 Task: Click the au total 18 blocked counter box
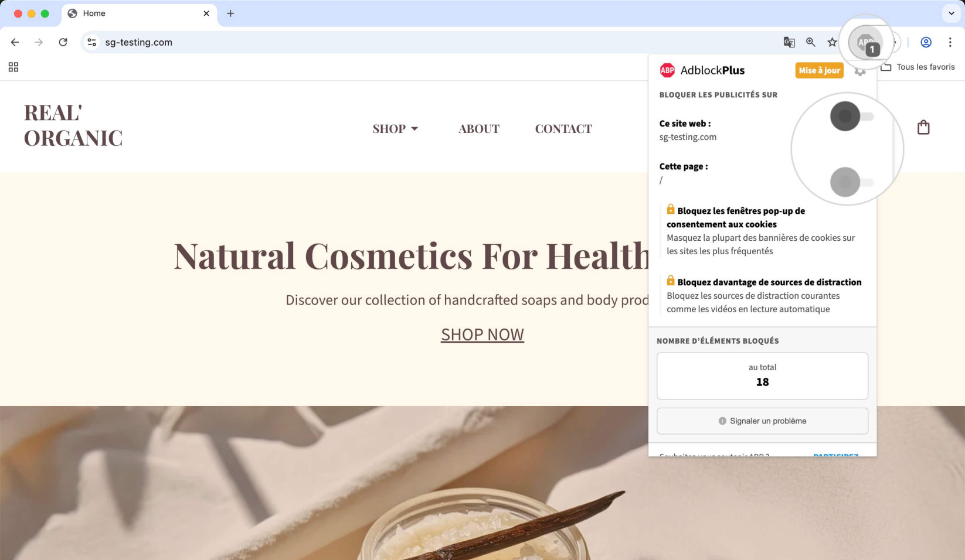point(762,376)
